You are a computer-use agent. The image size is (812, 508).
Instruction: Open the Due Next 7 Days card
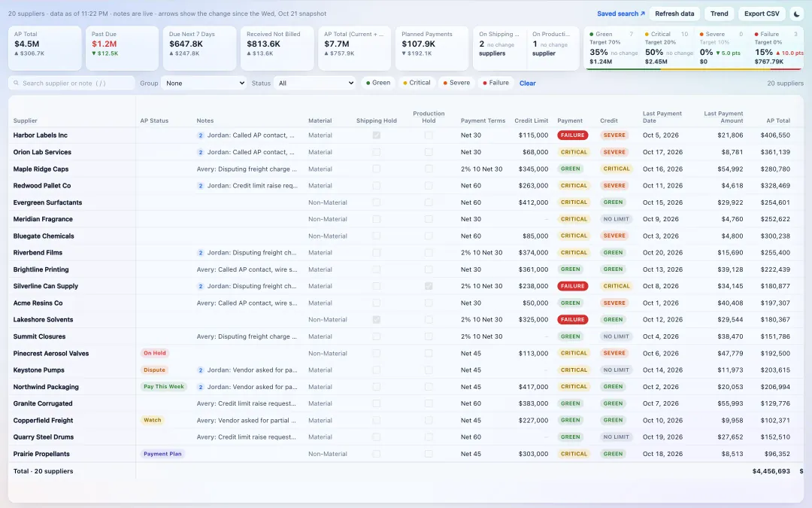coord(199,48)
